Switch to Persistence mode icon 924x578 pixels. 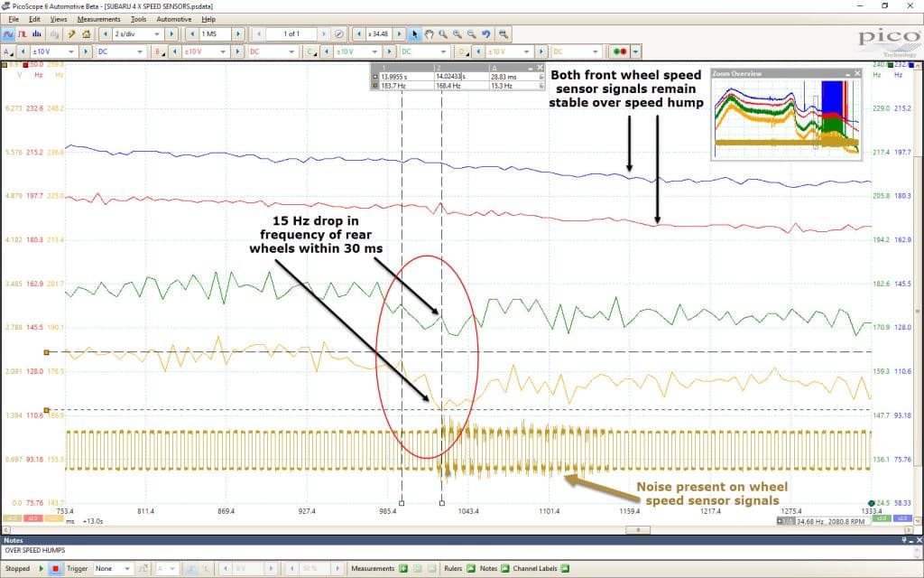23,34
